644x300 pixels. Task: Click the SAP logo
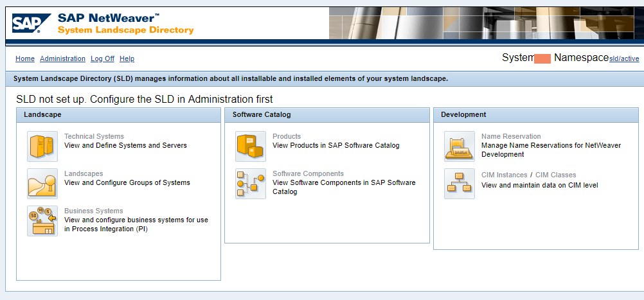point(31,23)
